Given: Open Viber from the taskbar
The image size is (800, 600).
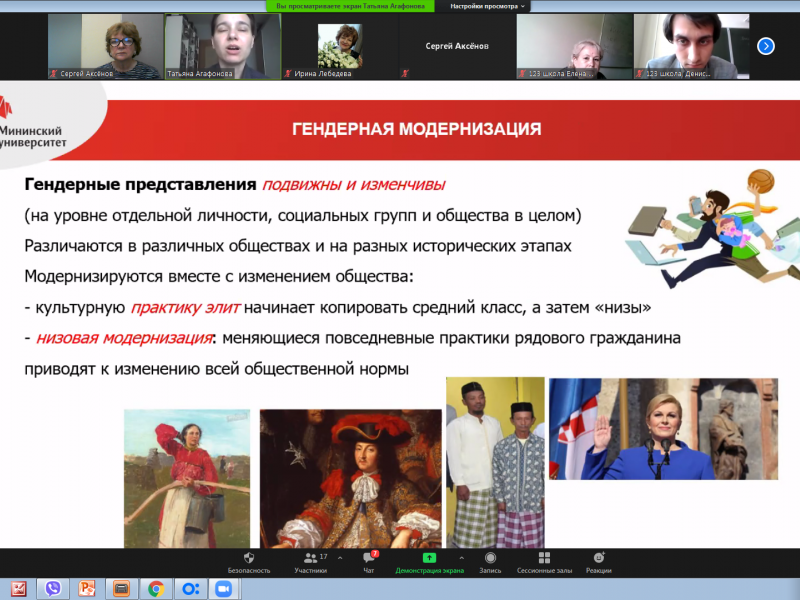Looking at the screenshot, I should pyautogui.click(x=53, y=588).
